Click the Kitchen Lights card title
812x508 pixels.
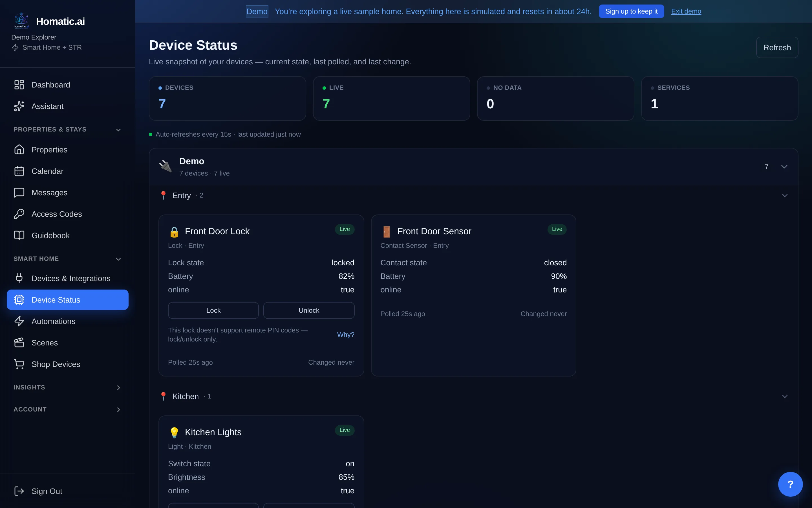click(x=213, y=432)
